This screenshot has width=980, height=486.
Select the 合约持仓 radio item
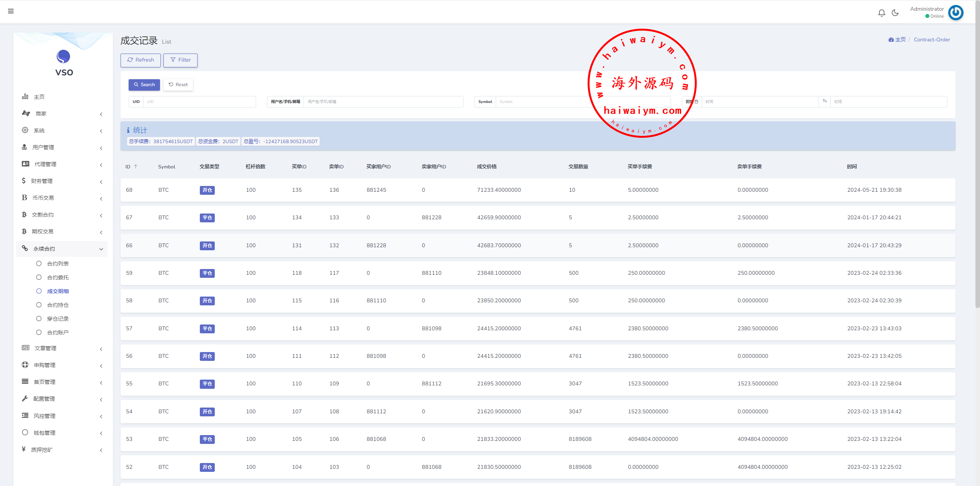point(39,305)
